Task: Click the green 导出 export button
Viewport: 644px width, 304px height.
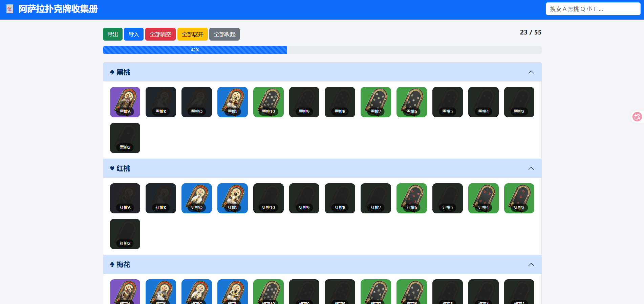Action: coord(113,34)
